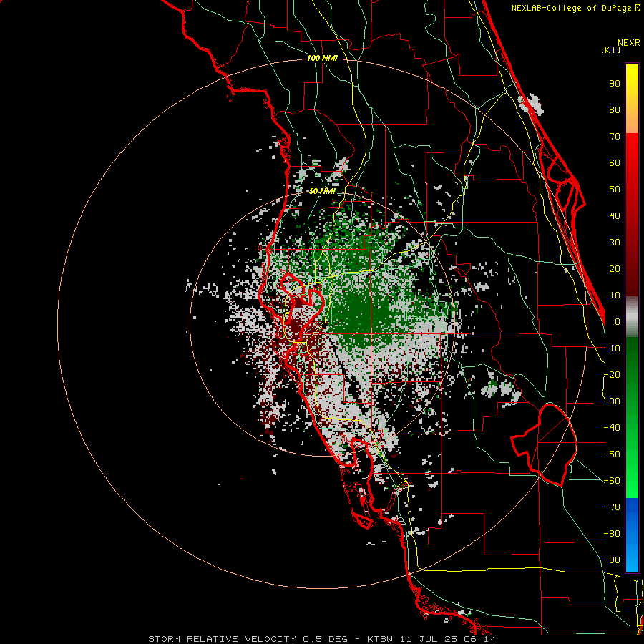644x644 pixels.
Task: Click the positive 20 legend value
Action: (615, 269)
